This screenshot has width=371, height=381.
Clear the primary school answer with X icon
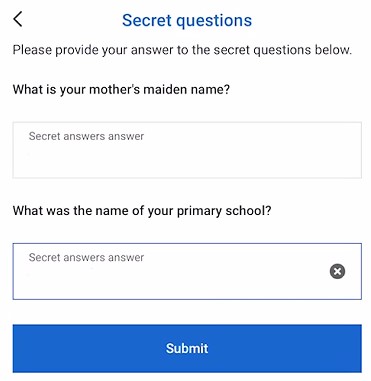point(337,271)
